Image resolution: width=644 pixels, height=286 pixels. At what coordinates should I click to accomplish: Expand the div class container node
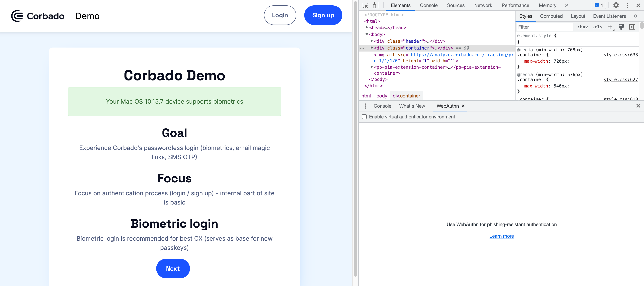pyautogui.click(x=371, y=48)
